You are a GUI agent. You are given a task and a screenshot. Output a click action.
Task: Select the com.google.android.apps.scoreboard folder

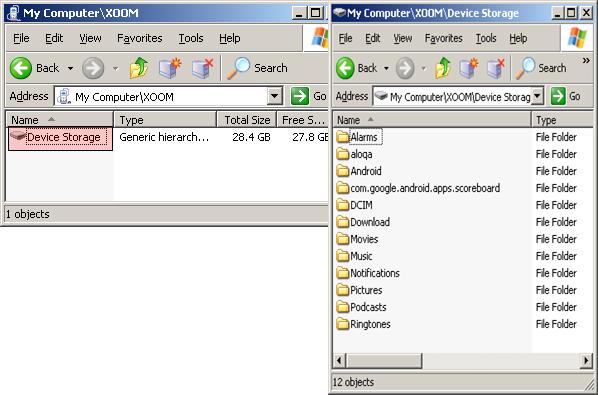[418, 188]
